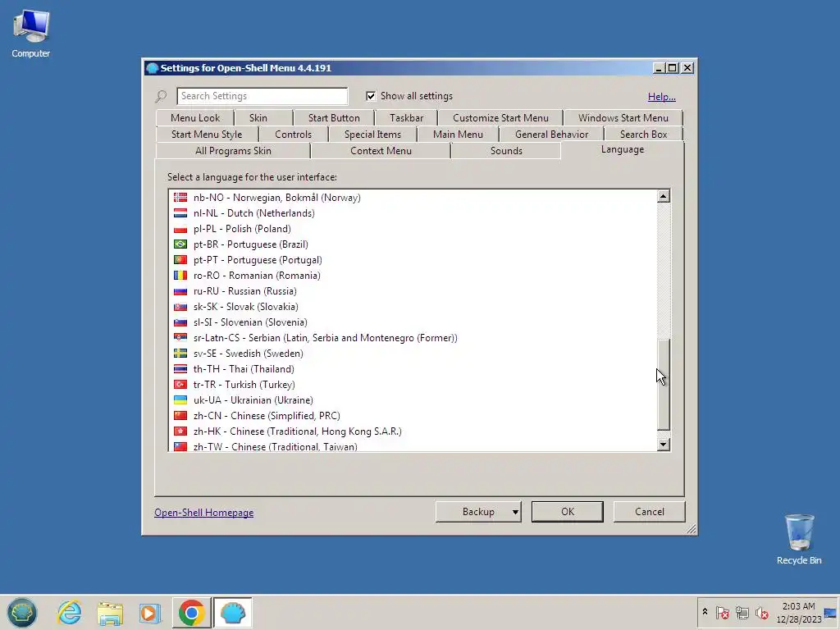
Task: Select zh-TW - Chinese (Traditional, Taiwan)
Action: coord(413,446)
